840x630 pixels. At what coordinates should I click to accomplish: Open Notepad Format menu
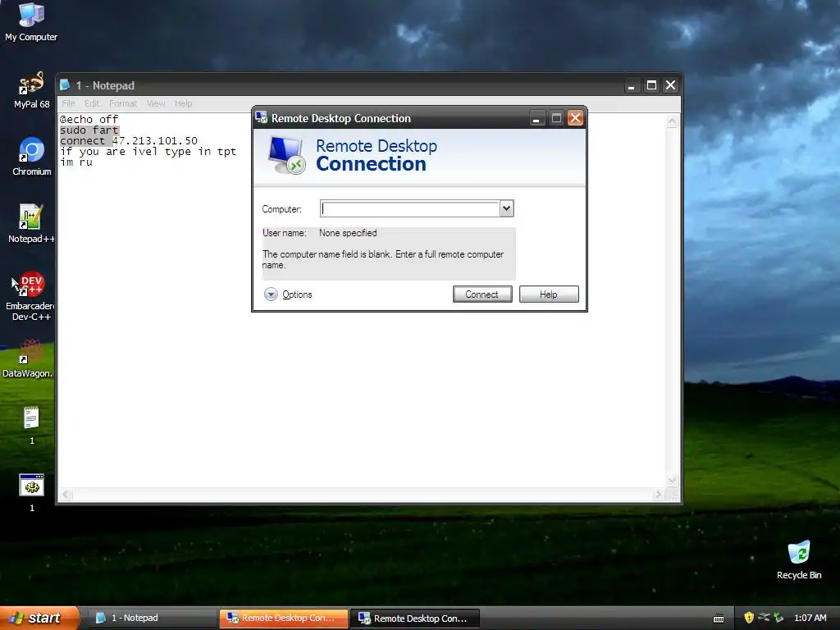[123, 103]
